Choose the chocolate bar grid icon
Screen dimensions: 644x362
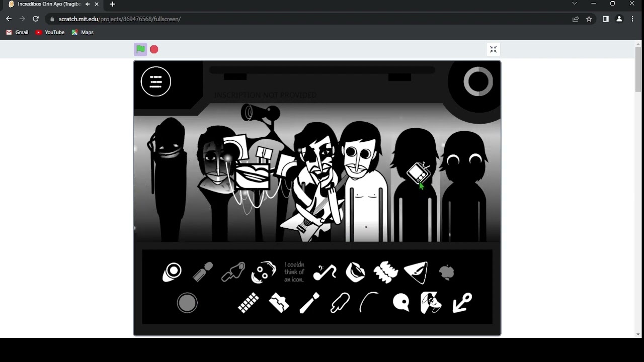[x=249, y=303]
